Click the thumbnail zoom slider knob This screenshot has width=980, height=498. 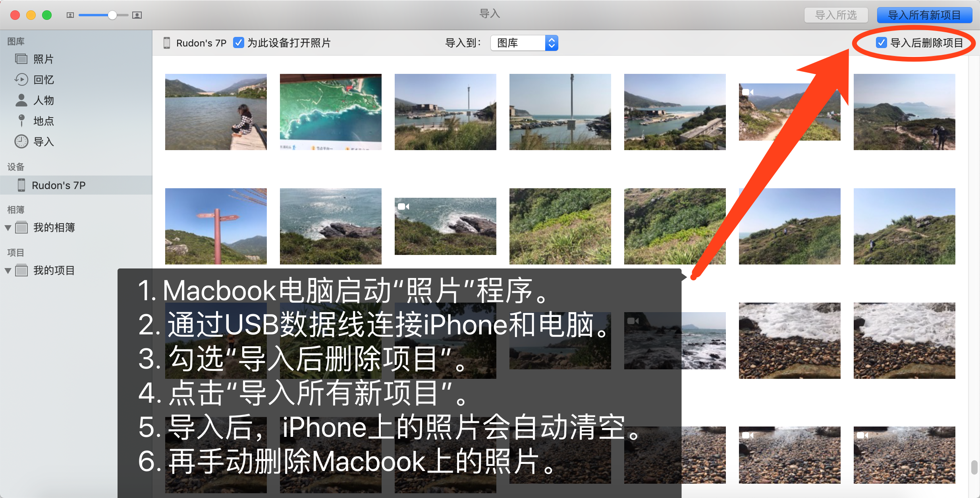112,15
